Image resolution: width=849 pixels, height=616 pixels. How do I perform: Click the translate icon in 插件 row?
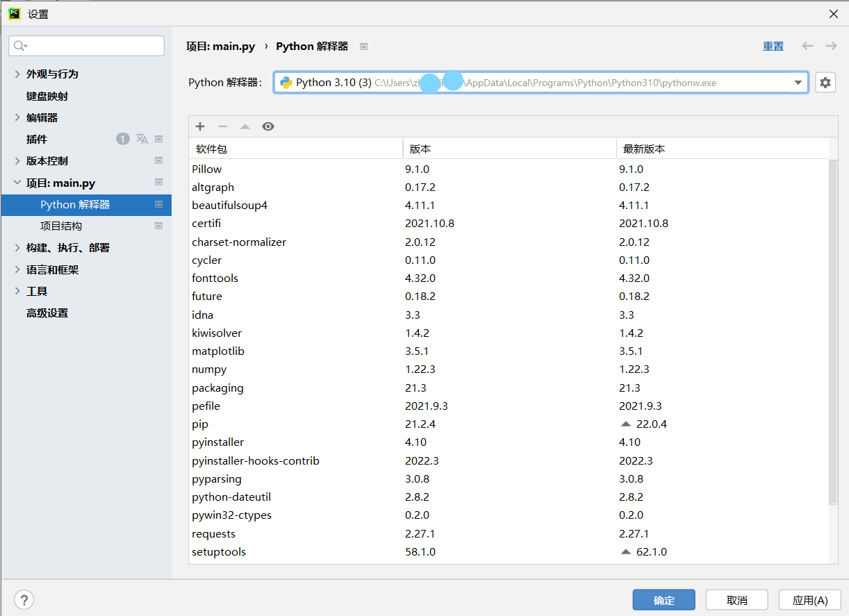pyautogui.click(x=142, y=139)
